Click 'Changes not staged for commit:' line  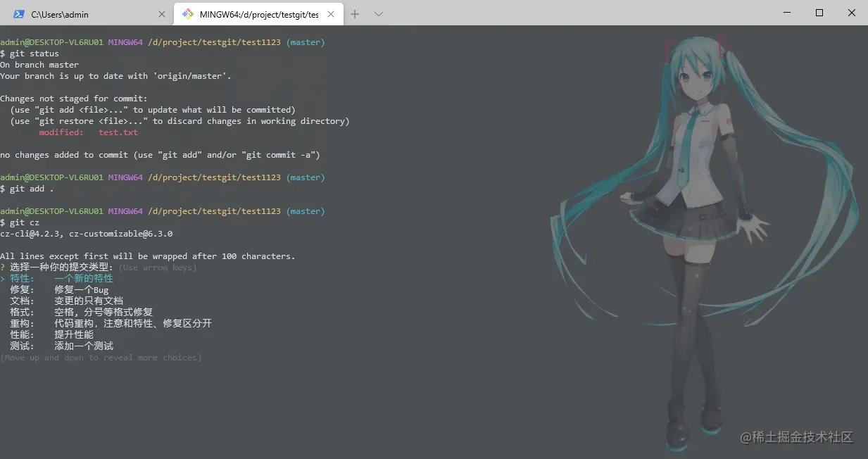(x=74, y=99)
